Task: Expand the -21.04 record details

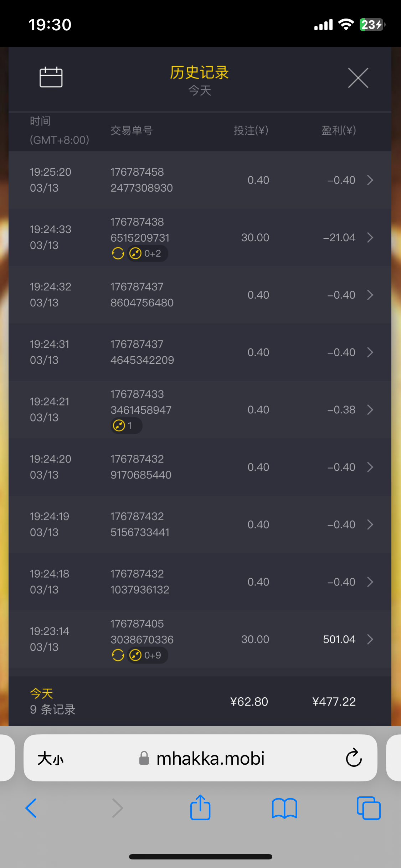Action: tap(370, 237)
